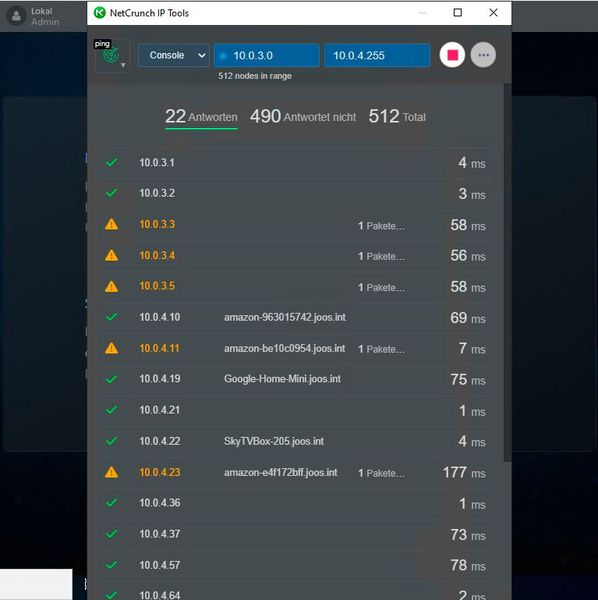Select address 10.0.4.36
This screenshot has width=598, height=600.
click(x=160, y=503)
